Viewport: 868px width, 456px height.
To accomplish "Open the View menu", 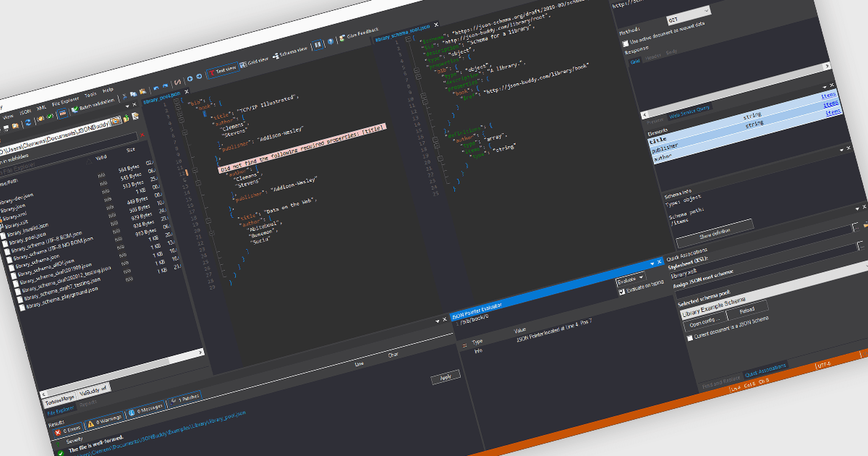I will tap(8, 117).
